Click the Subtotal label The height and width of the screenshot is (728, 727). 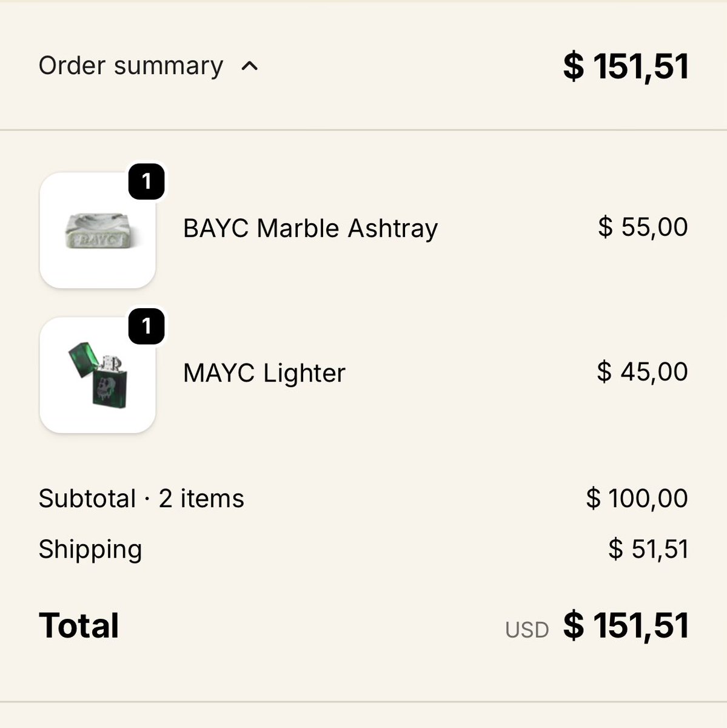point(87,499)
